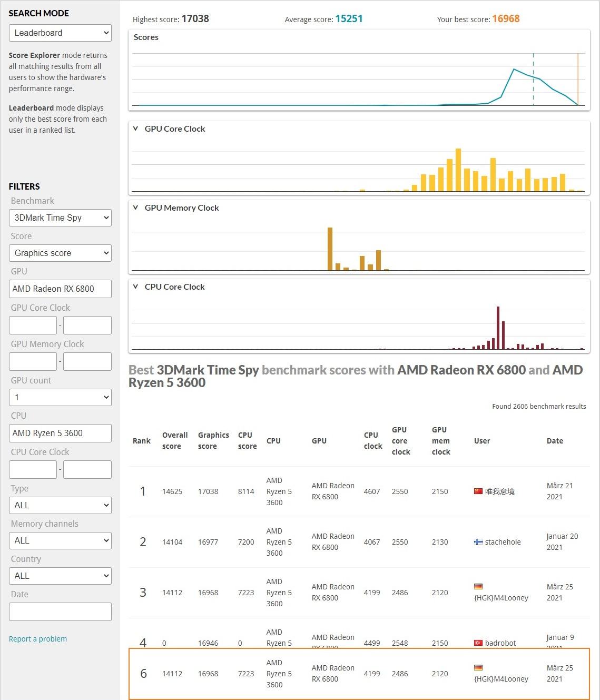600x700 pixels.
Task: Click the Rank column header
Action: coord(142,441)
